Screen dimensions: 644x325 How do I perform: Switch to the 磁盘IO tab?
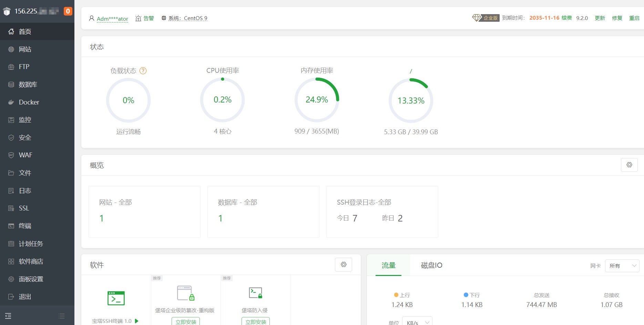(x=431, y=265)
